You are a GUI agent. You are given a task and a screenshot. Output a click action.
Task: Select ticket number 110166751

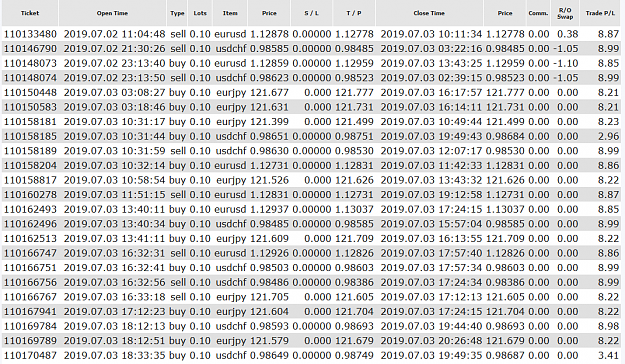click(x=30, y=268)
